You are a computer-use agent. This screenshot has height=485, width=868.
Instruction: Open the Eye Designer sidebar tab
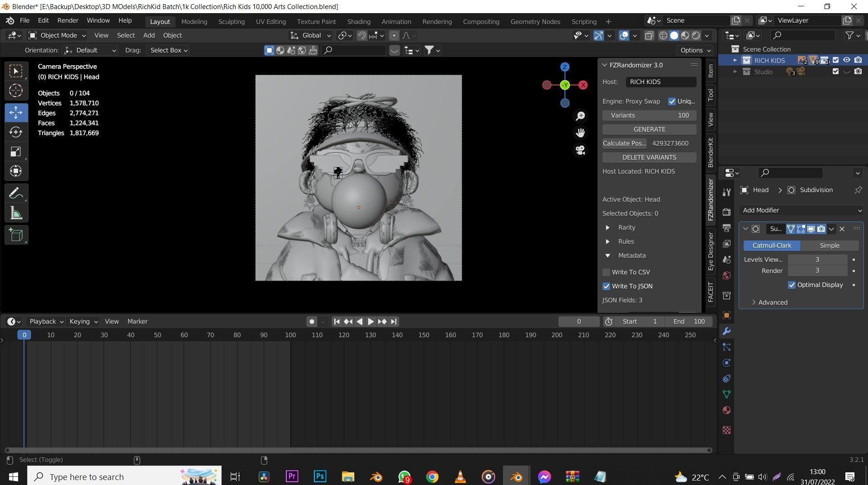click(x=711, y=251)
